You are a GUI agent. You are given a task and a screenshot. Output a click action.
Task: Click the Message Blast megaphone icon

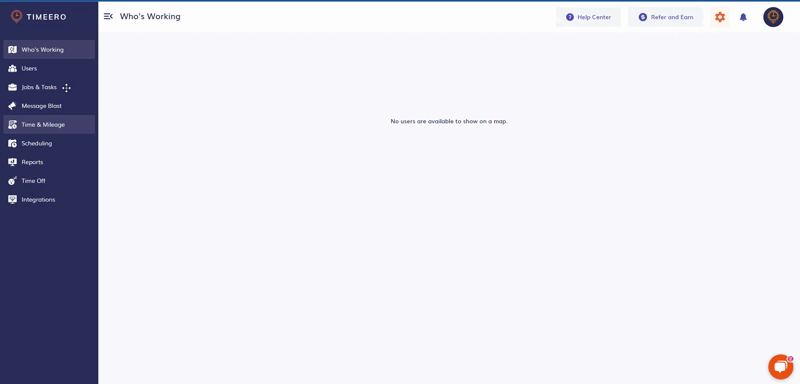pyautogui.click(x=13, y=106)
